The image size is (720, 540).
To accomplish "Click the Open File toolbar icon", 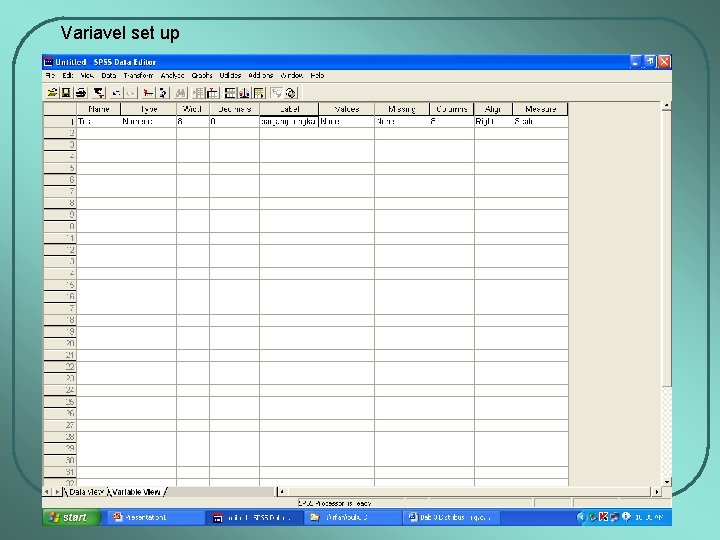I will 52,93.
